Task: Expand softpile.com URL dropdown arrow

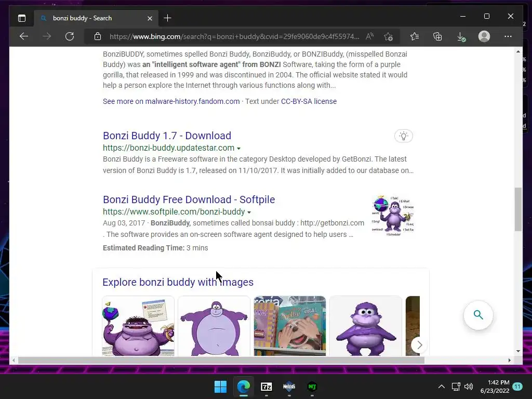Action: 249,212
